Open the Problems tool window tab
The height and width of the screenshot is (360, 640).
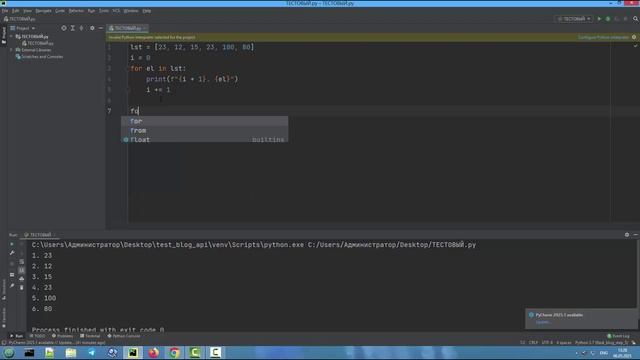[62, 336]
